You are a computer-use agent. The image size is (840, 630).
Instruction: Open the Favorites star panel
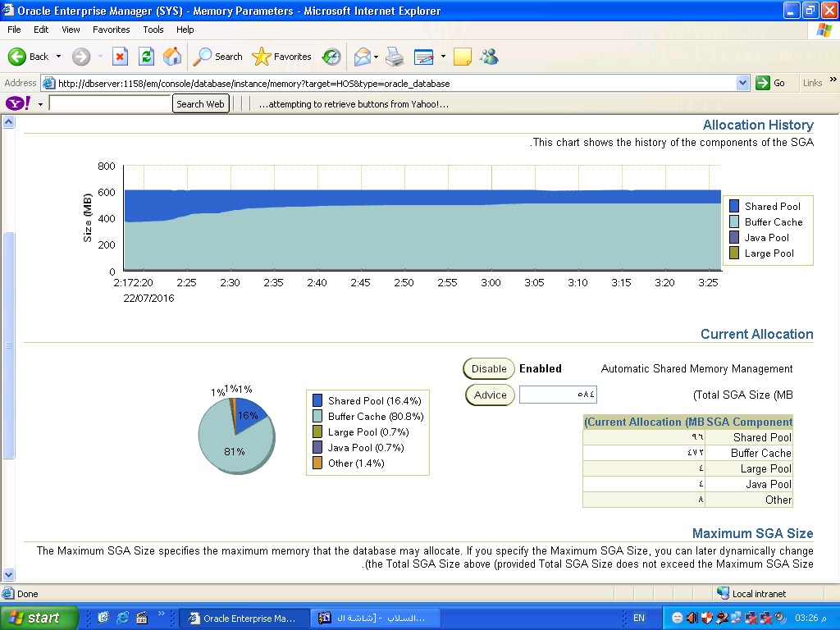(282, 57)
